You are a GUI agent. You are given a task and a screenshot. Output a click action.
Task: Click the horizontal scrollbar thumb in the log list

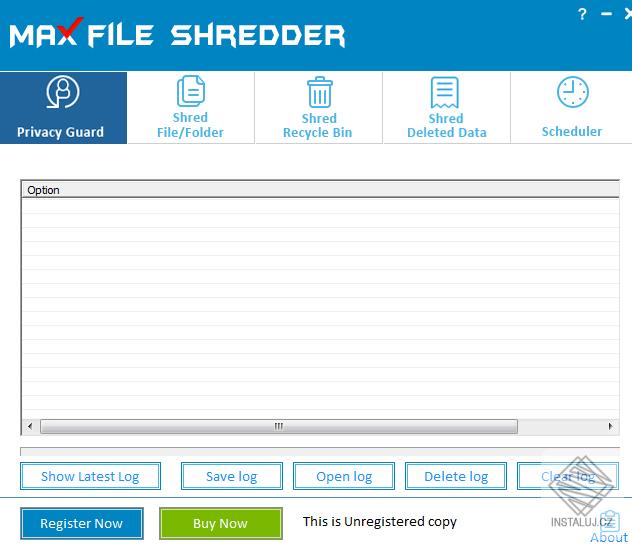pyautogui.click(x=279, y=426)
